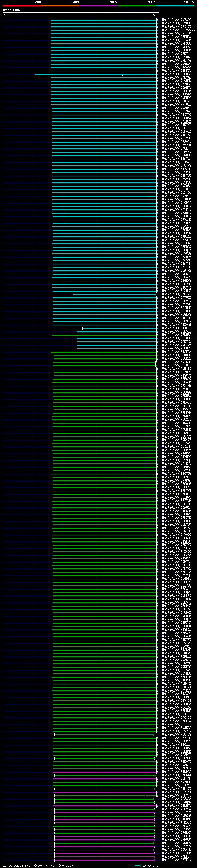Click label UniRef100_A5GLP9
Image resolution: width=197 pixels, height=868 pixels.
pos(177,314)
